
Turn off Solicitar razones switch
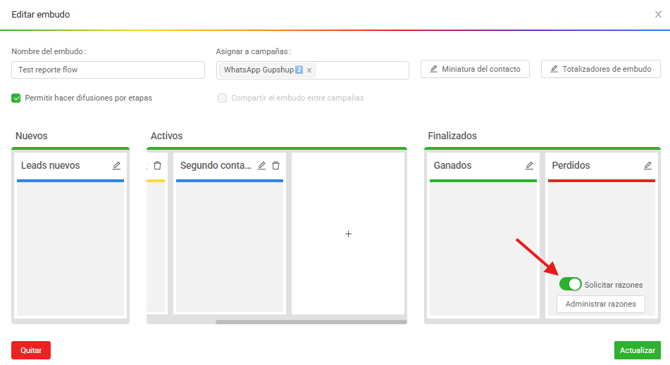(570, 284)
